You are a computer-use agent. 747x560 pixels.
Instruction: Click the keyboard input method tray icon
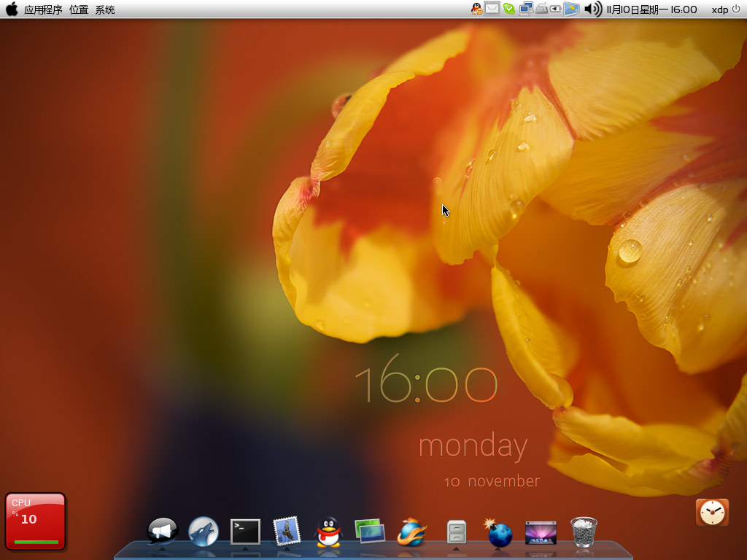point(542,9)
